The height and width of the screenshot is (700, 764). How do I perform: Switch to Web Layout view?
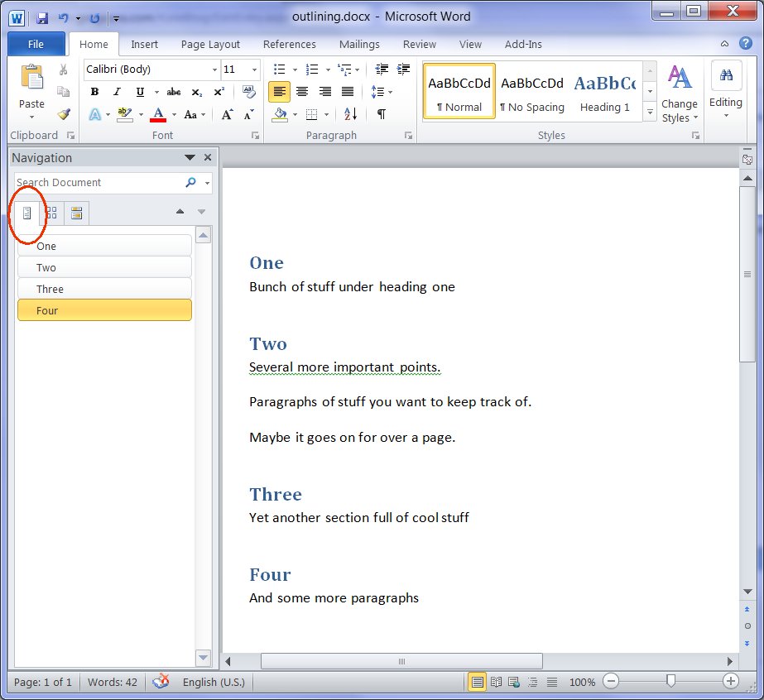click(514, 682)
